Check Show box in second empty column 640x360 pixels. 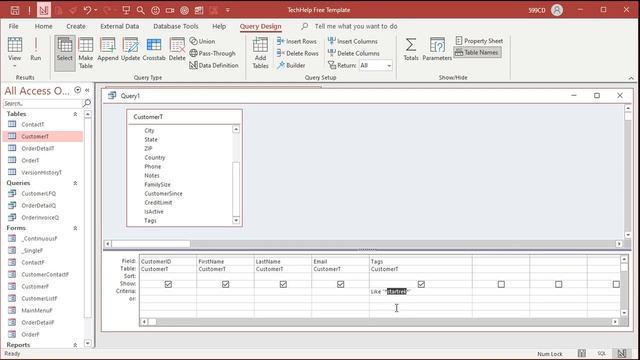point(559,284)
